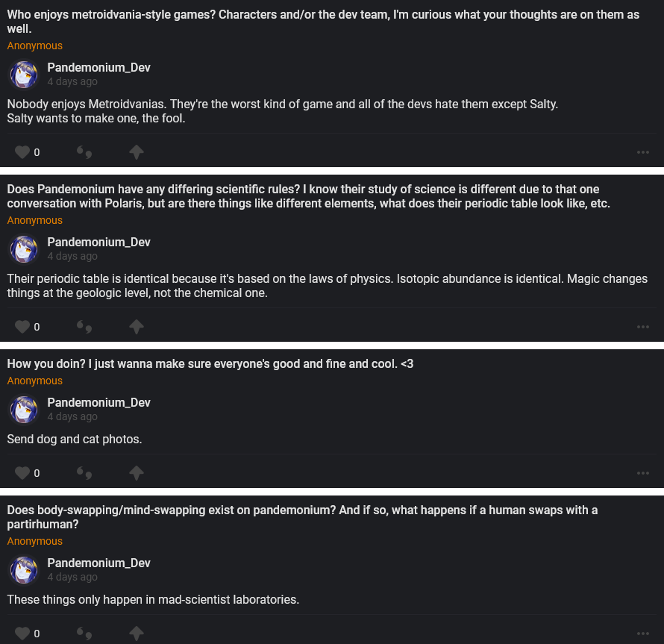Open the '4 days ago' timestamp on the dog and cat photos answer

point(72,416)
